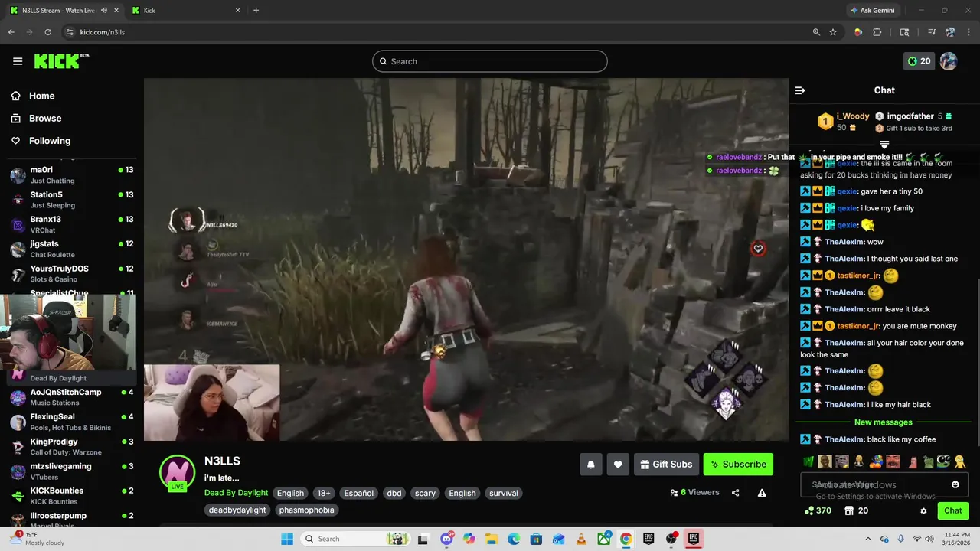Image resolution: width=980 pixels, height=551 pixels.
Task: Reload the Kick page
Action: [x=47, y=32]
